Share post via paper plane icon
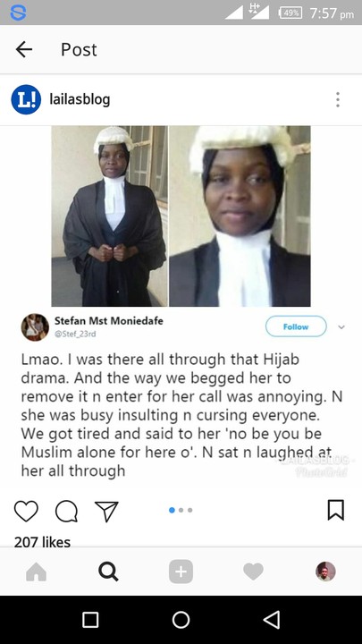The width and height of the screenshot is (362, 644). [106, 512]
